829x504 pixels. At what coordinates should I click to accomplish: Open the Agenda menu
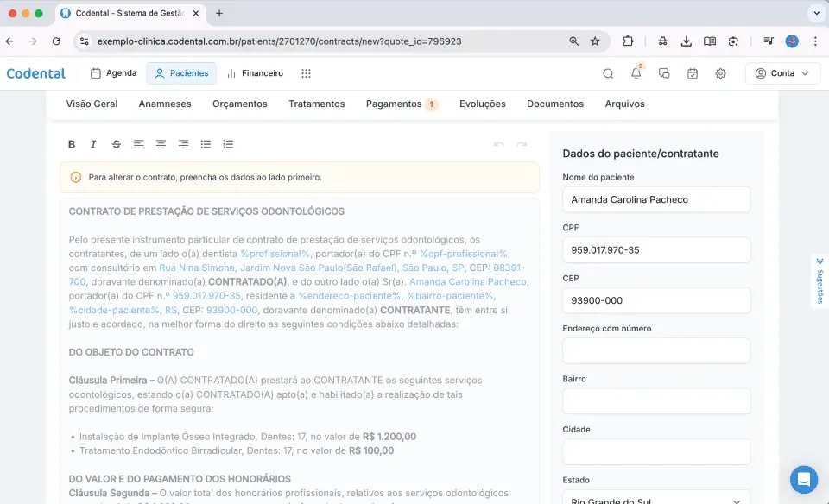[x=114, y=73]
